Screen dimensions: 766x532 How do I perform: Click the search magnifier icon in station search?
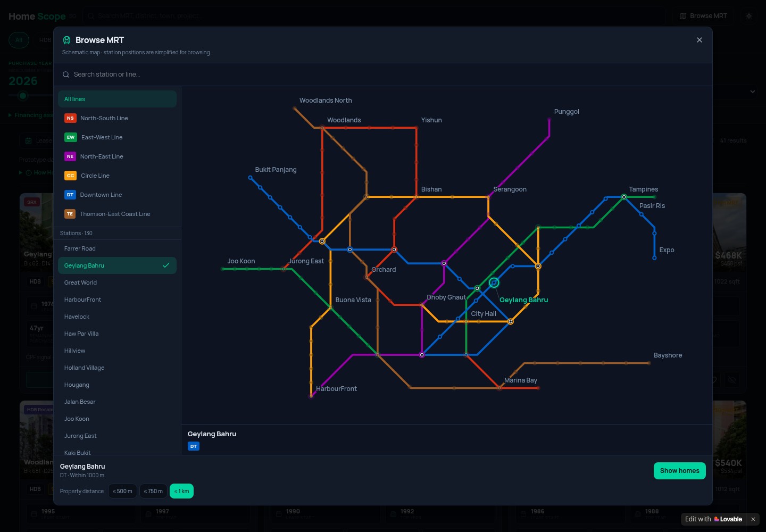point(66,74)
